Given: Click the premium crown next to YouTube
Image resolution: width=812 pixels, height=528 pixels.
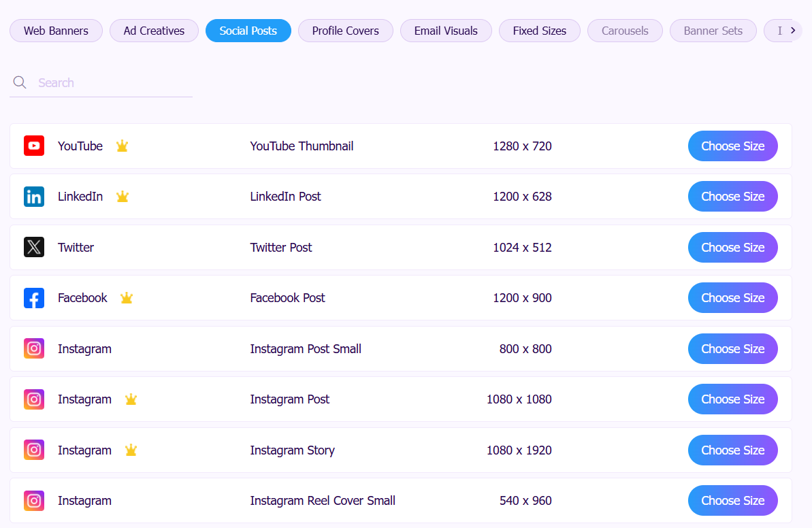Looking at the screenshot, I should (123, 146).
